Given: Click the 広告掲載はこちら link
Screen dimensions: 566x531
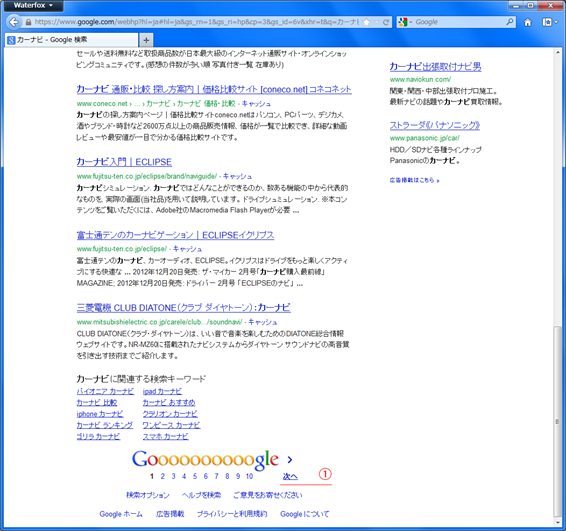Looking at the screenshot, I should pos(414,180).
